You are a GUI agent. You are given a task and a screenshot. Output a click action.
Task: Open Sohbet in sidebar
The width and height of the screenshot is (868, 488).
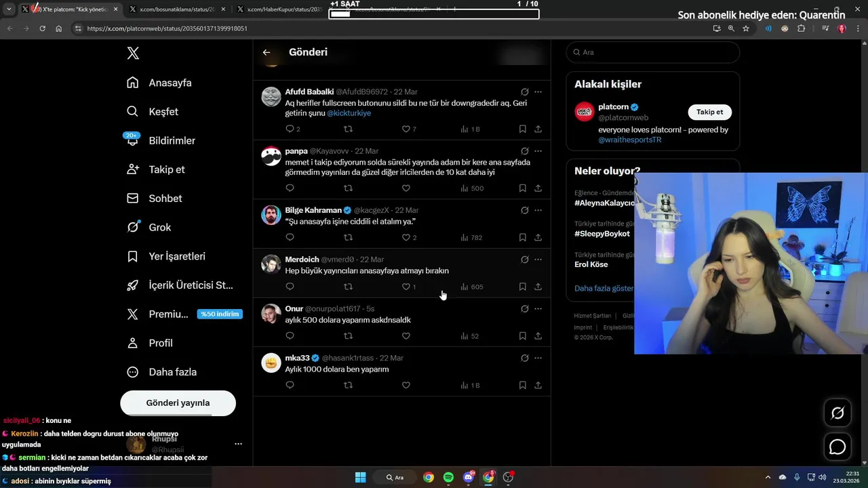click(x=155, y=199)
